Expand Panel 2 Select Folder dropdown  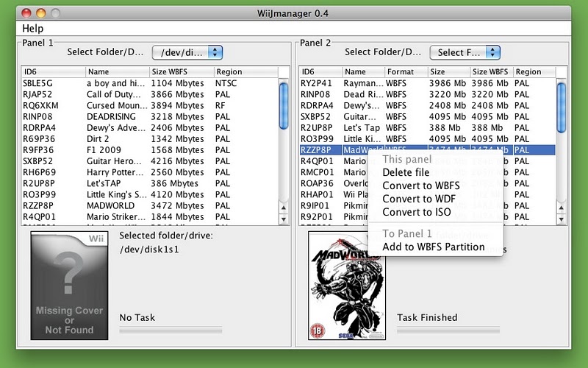(x=465, y=52)
